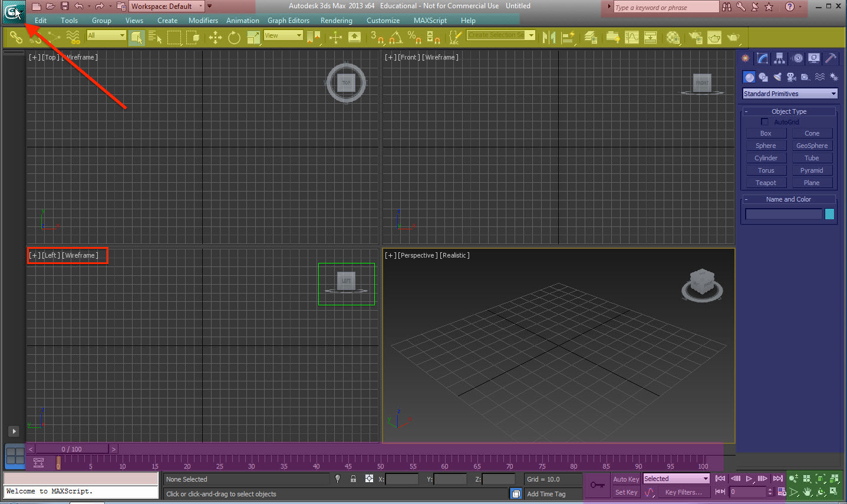Toggle the Percent Snap button
Screen dimensions: 847x504
point(414,38)
